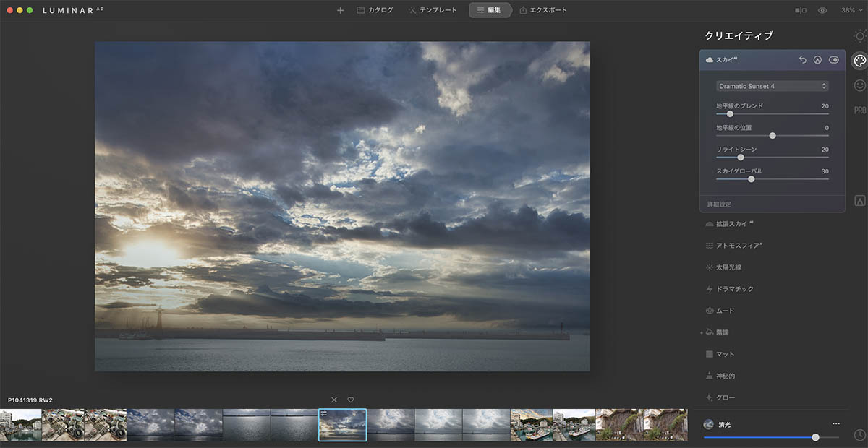
Task: Click the 地平線の位置 value 0
Action: click(827, 127)
